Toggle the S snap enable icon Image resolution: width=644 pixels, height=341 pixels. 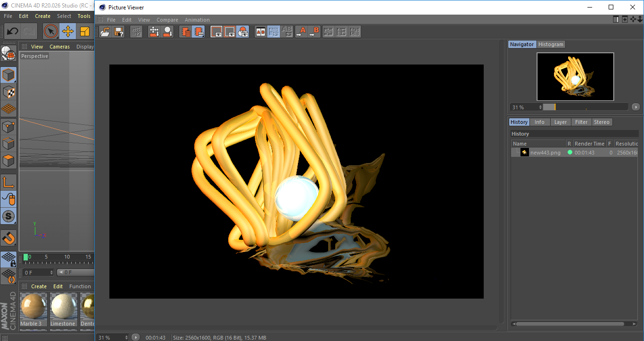pos(8,217)
